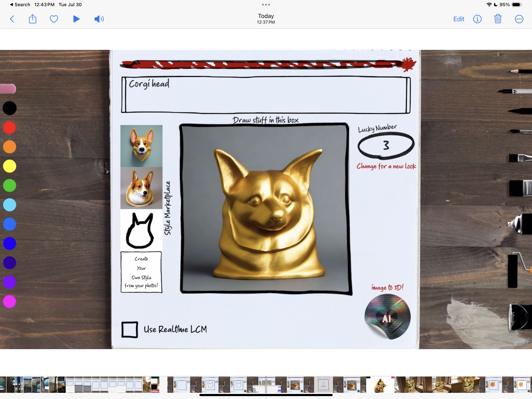Return to Search app breadcrumb
This screenshot has width=532, height=399.
20,5
